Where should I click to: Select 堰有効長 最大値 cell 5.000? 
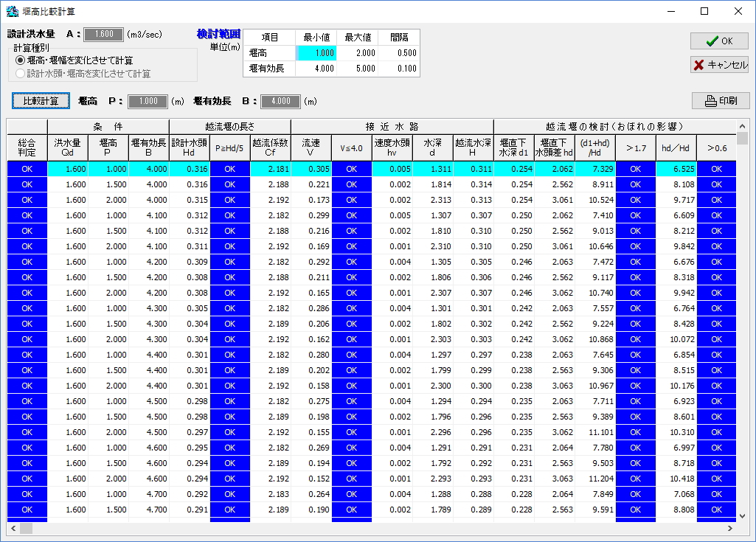click(357, 69)
